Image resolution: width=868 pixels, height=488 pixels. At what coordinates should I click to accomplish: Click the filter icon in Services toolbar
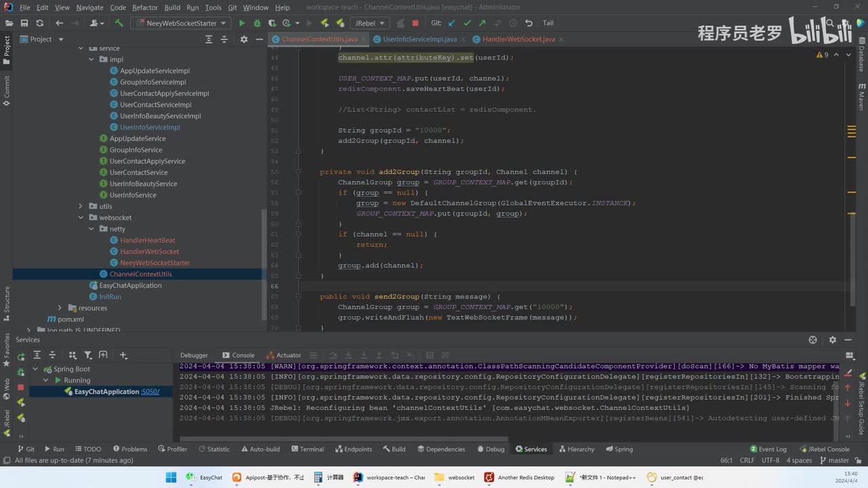[x=88, y=355]
